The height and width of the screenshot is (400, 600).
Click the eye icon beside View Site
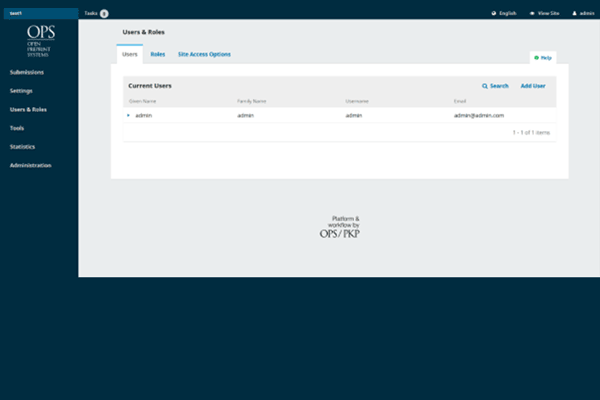532,13
